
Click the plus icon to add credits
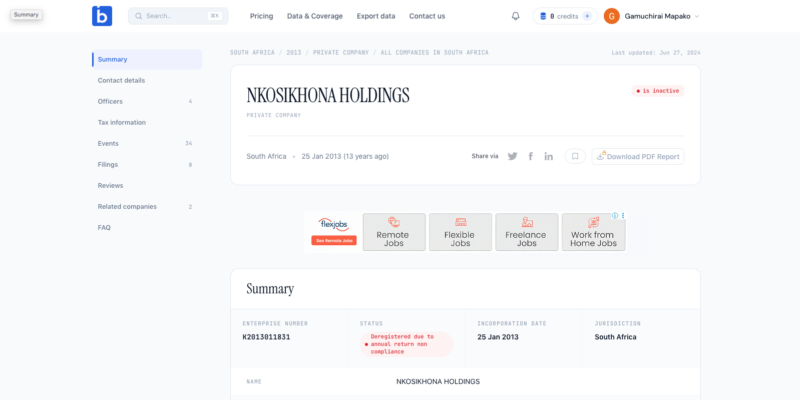tap(587, 16)
